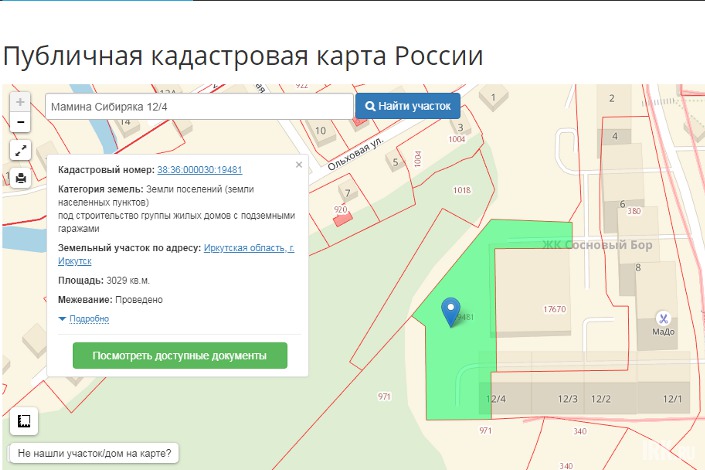705x470 pixels.
Task: Click the Найти участок search button
Action: click(x=408, y=106)
